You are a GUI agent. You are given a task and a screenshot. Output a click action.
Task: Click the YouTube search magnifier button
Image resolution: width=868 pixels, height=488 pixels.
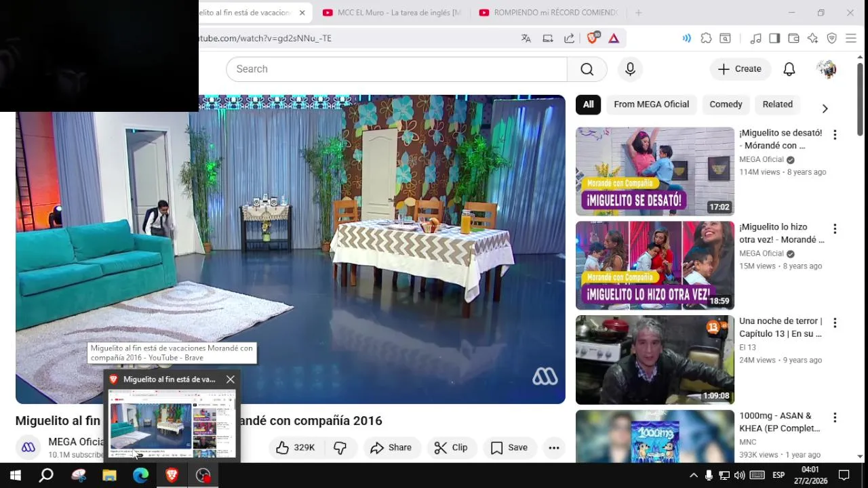[587, 69]
